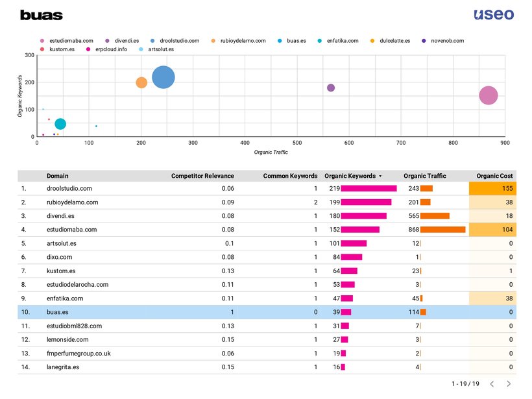The height and width of the screenshot is (399, 532).
Task: Click the orange rubioydelamo.com bubble
Action: (141, 82)
